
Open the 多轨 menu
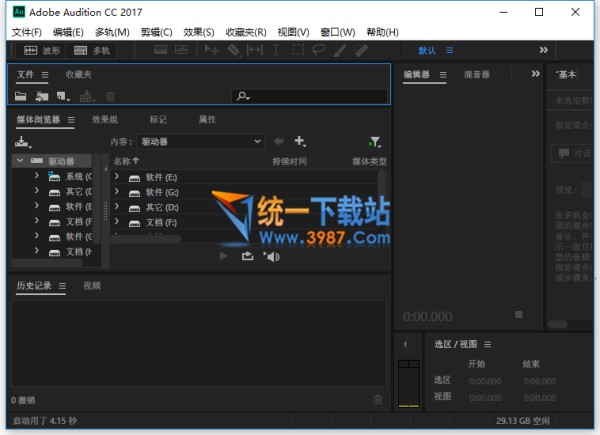(112, 32)
